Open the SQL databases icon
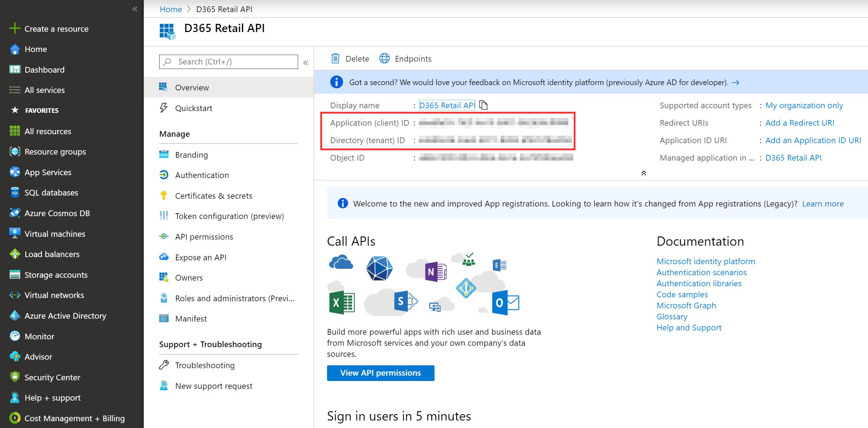Screen dimensions: 868x428 15,193
